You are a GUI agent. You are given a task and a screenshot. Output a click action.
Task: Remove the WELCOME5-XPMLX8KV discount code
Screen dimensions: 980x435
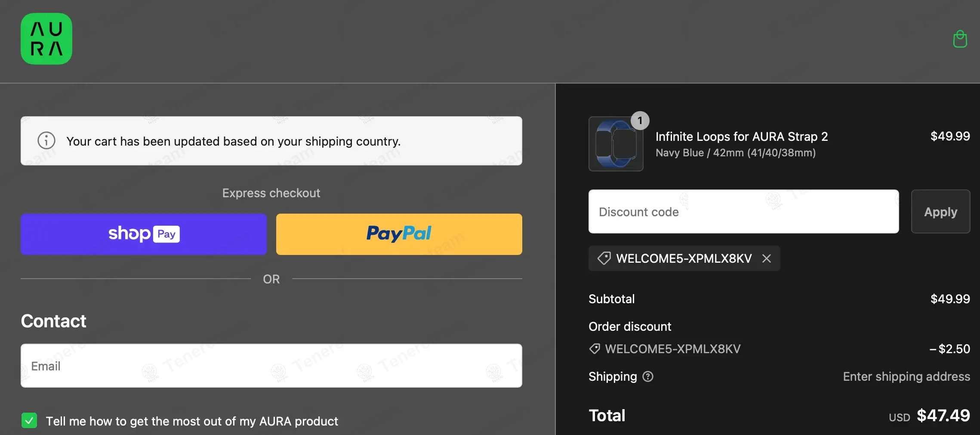pyautogui.click(x=766, y=258)
